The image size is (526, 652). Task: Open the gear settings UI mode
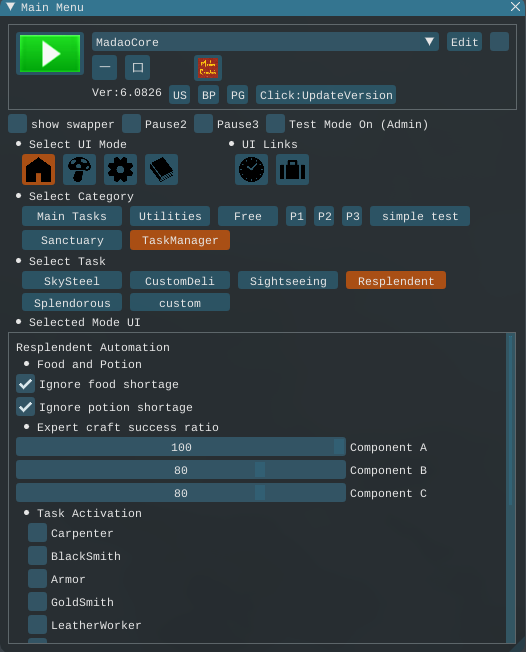tap(121, 169)
